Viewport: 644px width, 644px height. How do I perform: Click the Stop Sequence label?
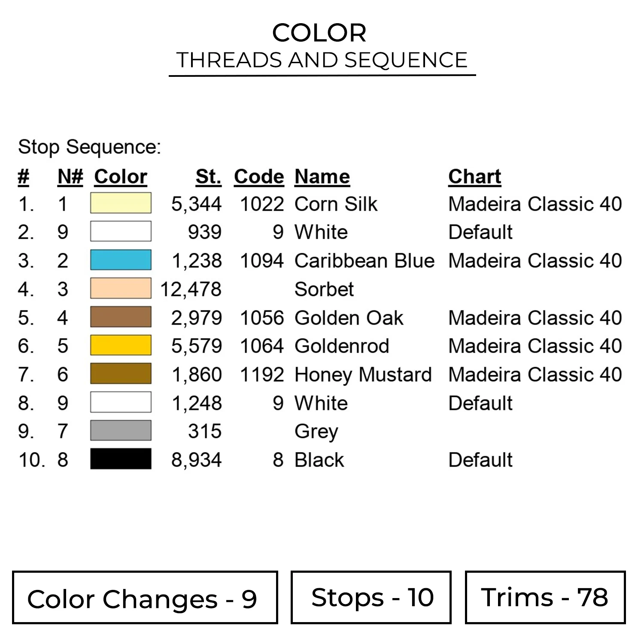pyautogui.click(x=89, y=147)
